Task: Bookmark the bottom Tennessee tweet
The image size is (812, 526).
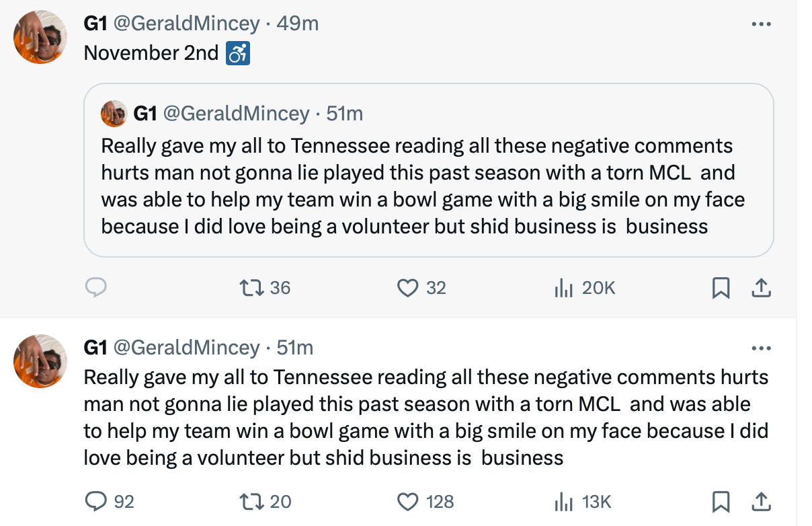Action: (721, 501)
